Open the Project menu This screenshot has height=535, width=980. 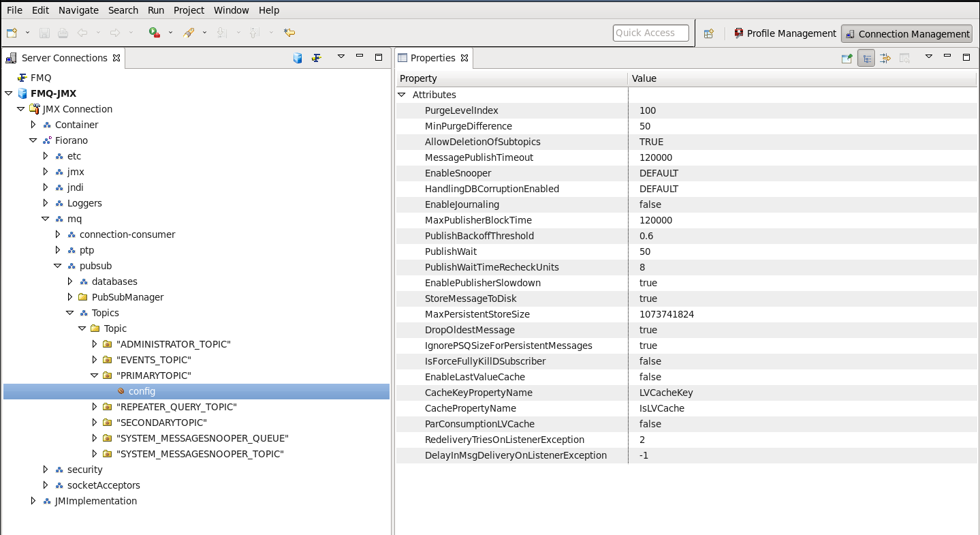click(x=189, y=10)
